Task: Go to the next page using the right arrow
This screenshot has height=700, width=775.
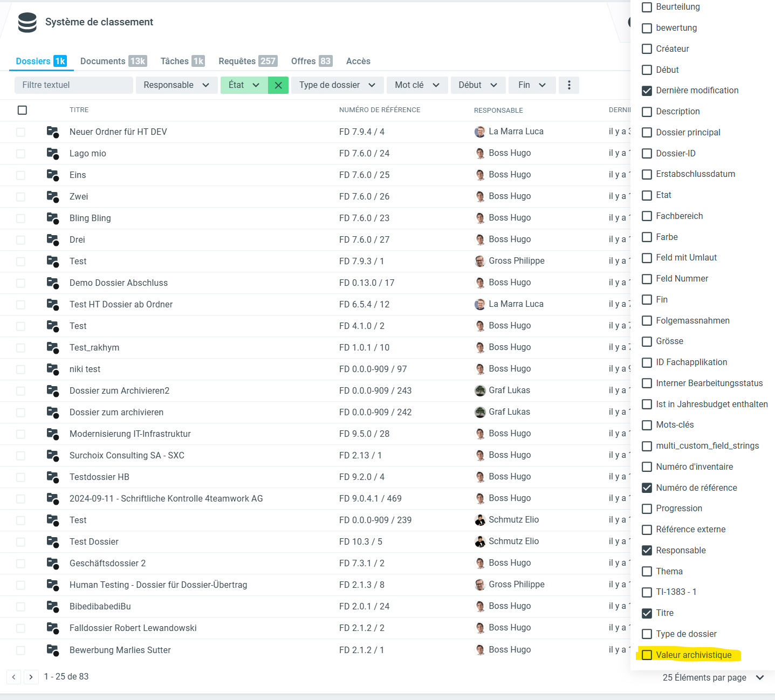Action: 31,677
